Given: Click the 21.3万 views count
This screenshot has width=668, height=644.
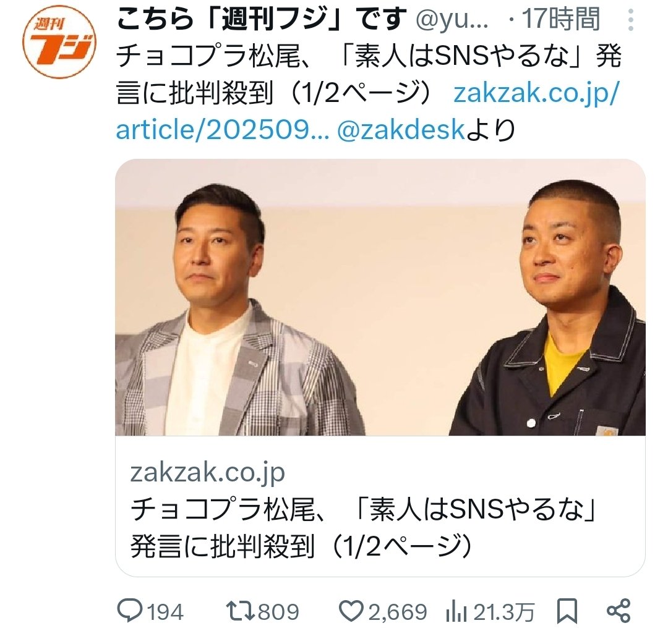Looking at the screenshot, I should pos(503,612).
